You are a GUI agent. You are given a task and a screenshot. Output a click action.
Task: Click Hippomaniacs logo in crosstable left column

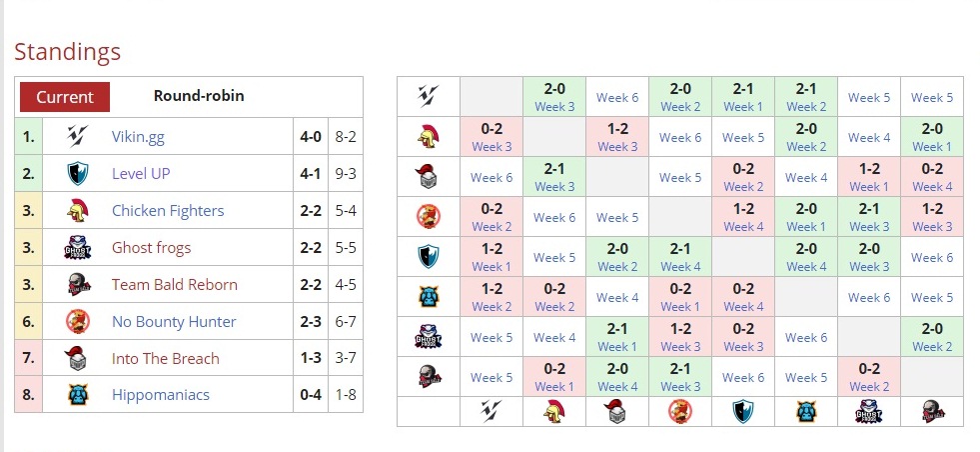coord(428,297)
